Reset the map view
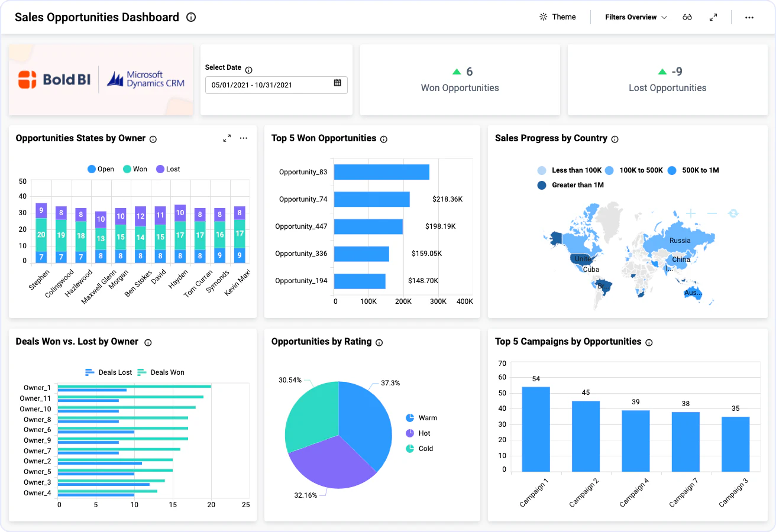The height and width of the screenshot is (532, 776). tap(733, 213)
